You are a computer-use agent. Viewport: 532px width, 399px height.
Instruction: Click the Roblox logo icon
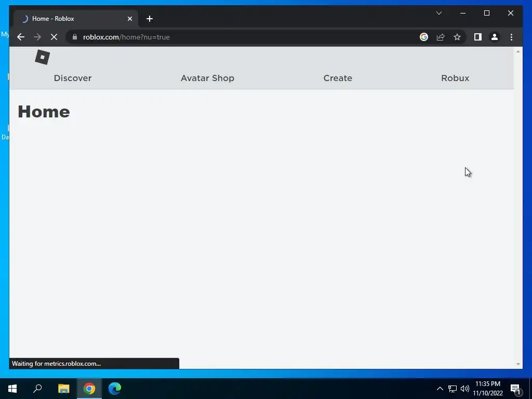pos(43,57)
